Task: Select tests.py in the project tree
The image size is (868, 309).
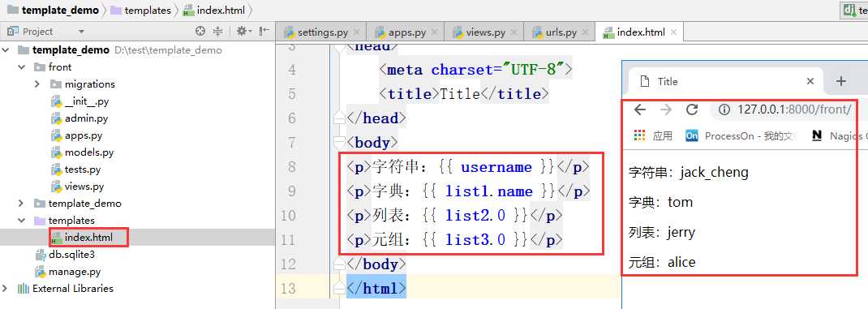Action: coord(75,170)
